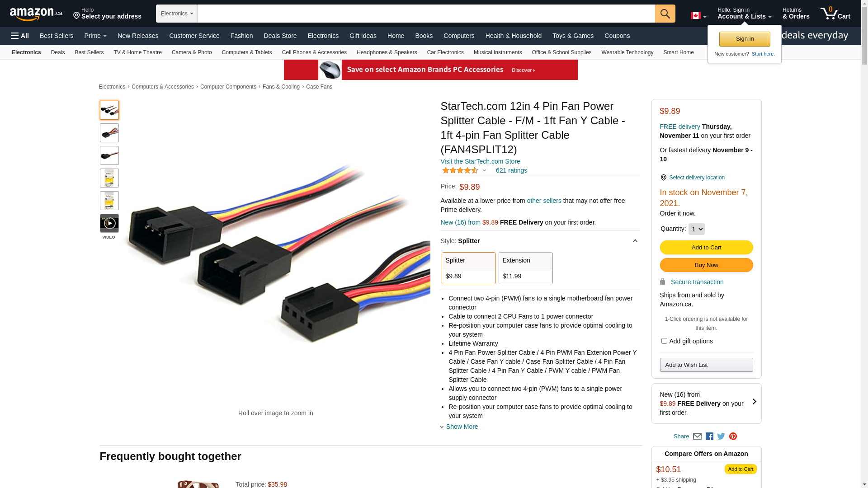Open the Deals Store menu item
The height and width of the screenshot is (488, 868).
pos(280,36)
